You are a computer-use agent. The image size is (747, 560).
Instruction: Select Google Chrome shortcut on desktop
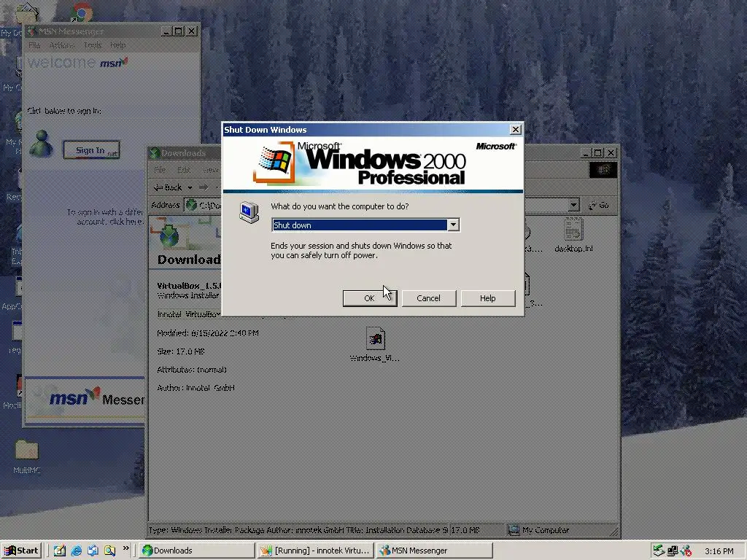(x=82, y=12)
